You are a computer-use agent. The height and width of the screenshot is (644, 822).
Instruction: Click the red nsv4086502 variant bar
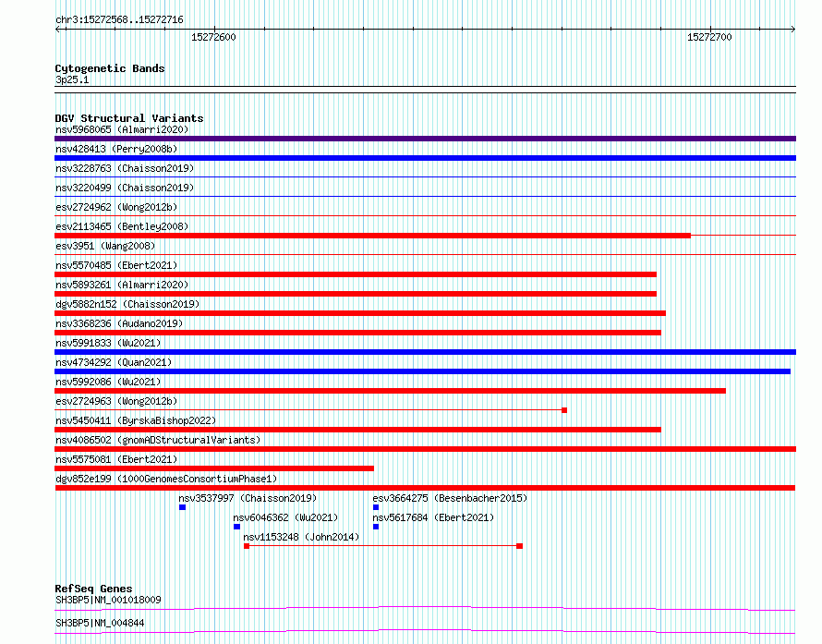[x=425, y=449]
